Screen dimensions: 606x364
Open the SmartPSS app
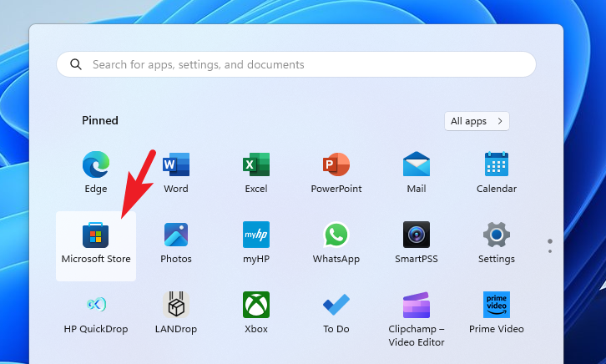[417, 243]
